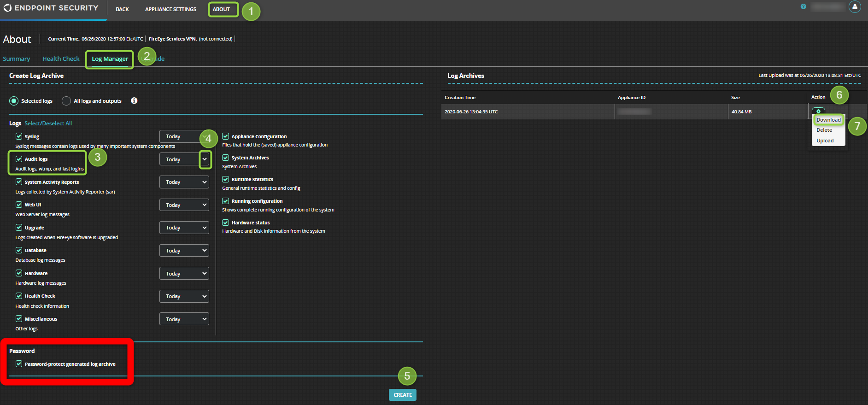This screenshot has width=868, height=405.
Task: Select Delete in the archive action menu
Action: pos(824,130)
